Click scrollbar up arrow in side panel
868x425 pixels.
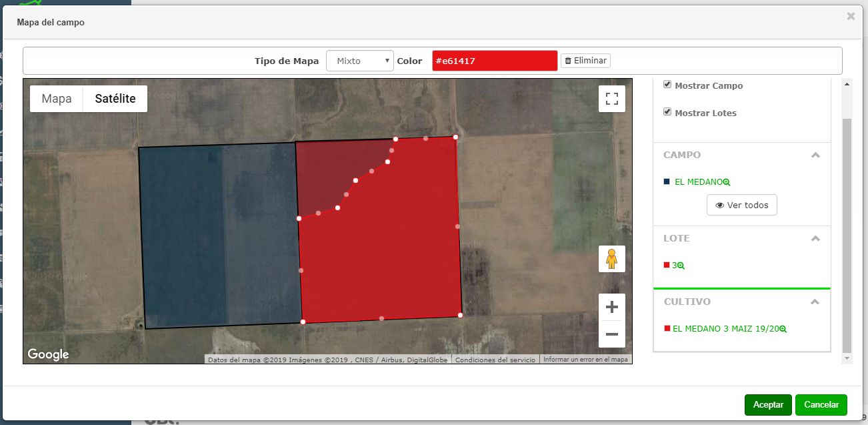click(847, 83)
